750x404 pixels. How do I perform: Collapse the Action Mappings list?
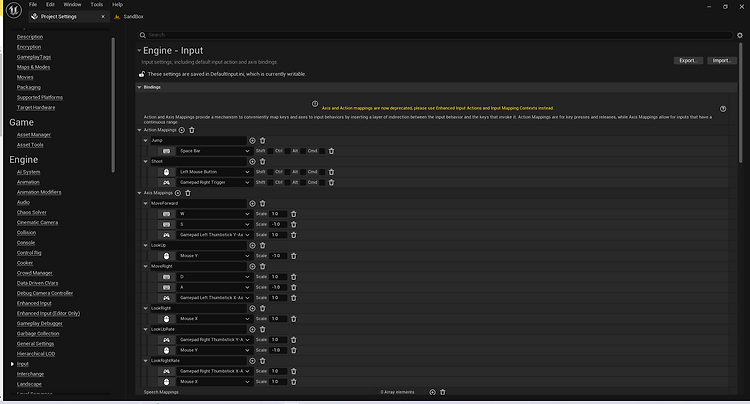point(139,130)
